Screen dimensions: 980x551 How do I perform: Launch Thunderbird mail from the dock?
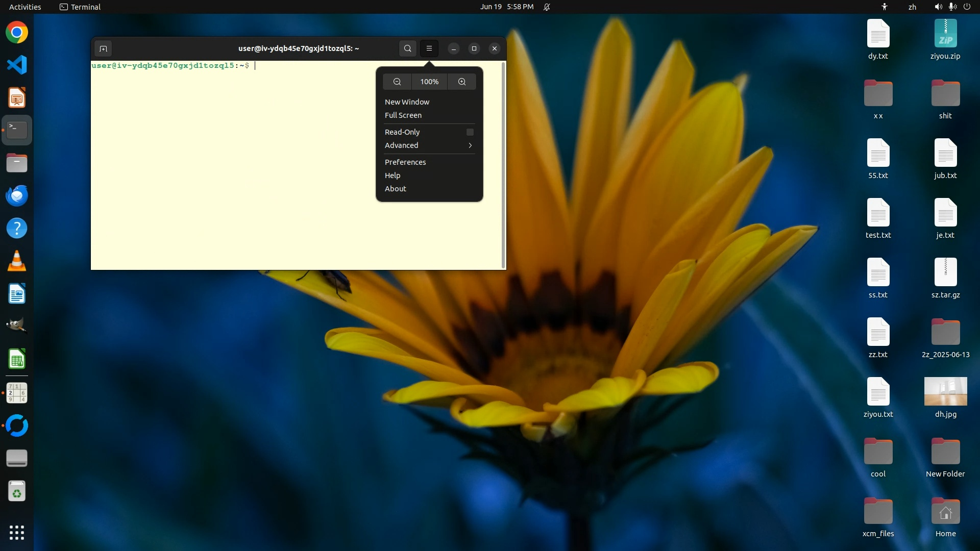[x=17, y=196]
